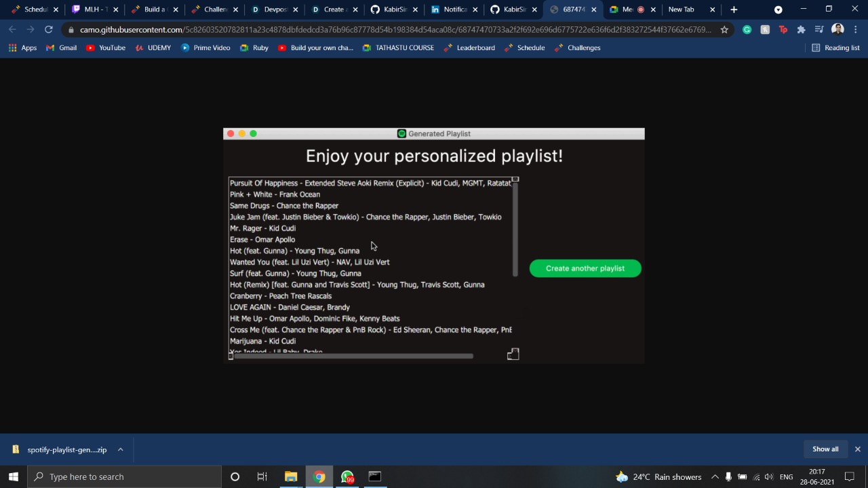Close the New Tab browser tab
The image size is (868, 488).
point(712,9)
